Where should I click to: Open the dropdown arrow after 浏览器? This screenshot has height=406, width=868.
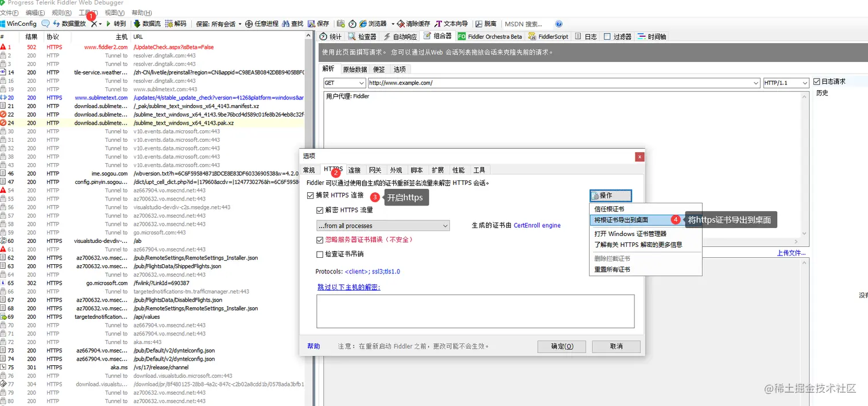[393, 24]
